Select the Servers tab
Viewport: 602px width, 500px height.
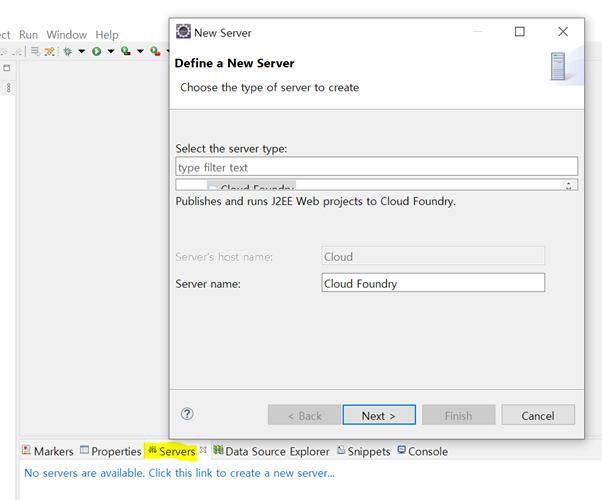pos(172,451)
